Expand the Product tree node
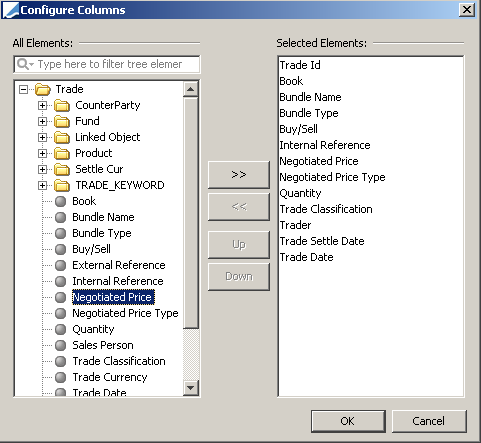The image size is (481, 443). 42,153
